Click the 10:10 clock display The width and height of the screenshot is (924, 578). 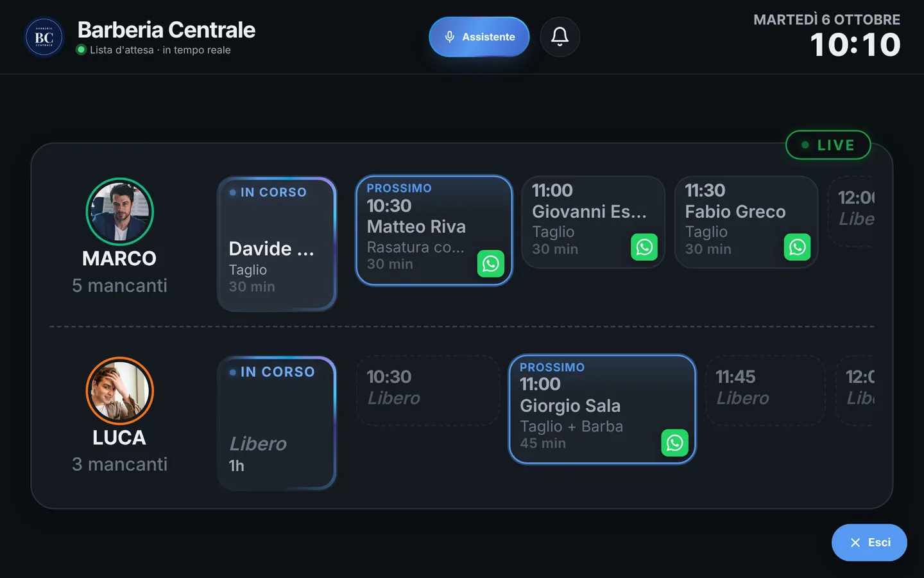pyautogui.click(x=855, y=45)
